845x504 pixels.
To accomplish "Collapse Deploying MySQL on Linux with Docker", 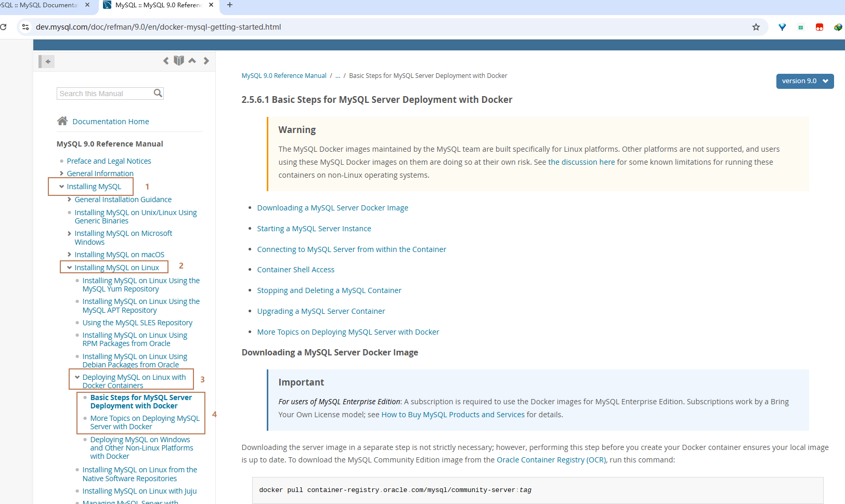I will coord(77,377).
